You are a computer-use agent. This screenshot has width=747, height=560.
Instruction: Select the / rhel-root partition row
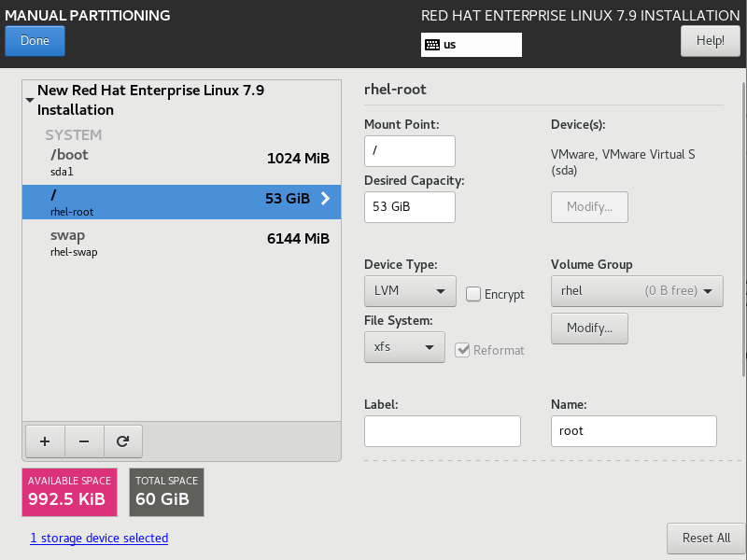click(181, 202)
